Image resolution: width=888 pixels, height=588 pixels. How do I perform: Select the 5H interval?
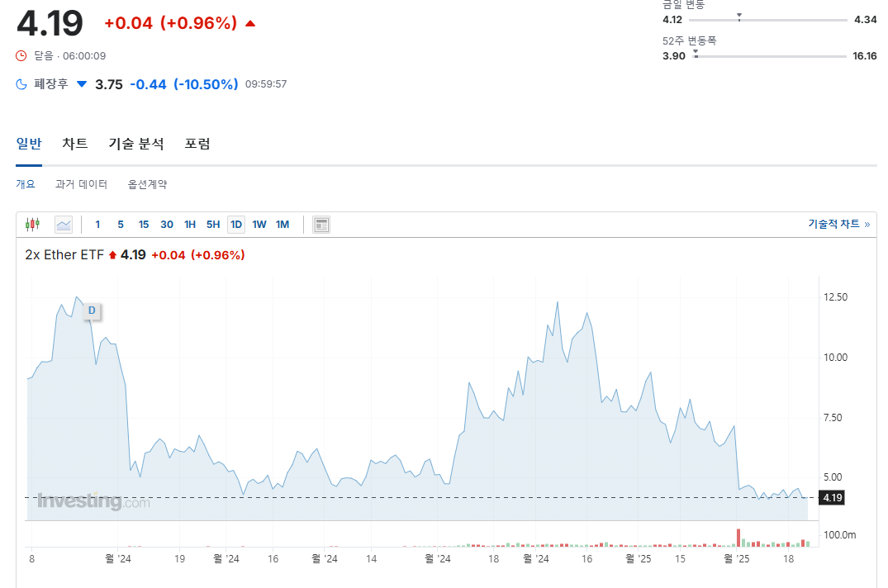(213, 225)
